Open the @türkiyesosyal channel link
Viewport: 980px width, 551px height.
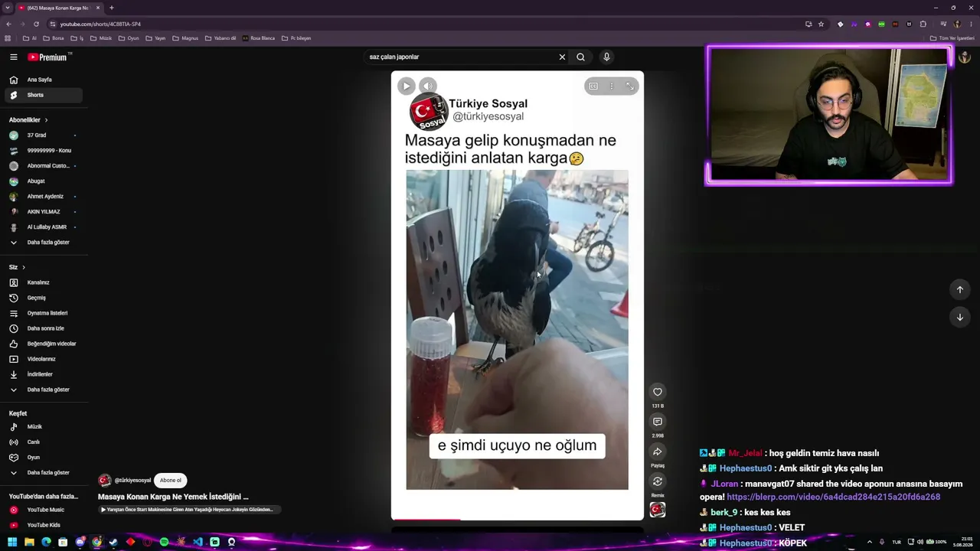[x=132, y=481]
